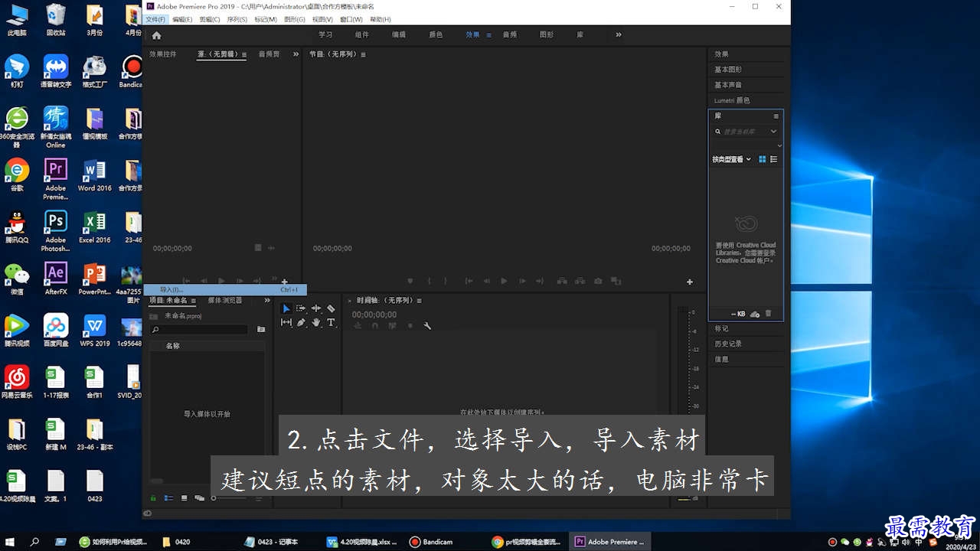980x551 pixels.
Task: Click new bin folder icon in Project panel
Action: pyautogui.click(x=261, y=329)
